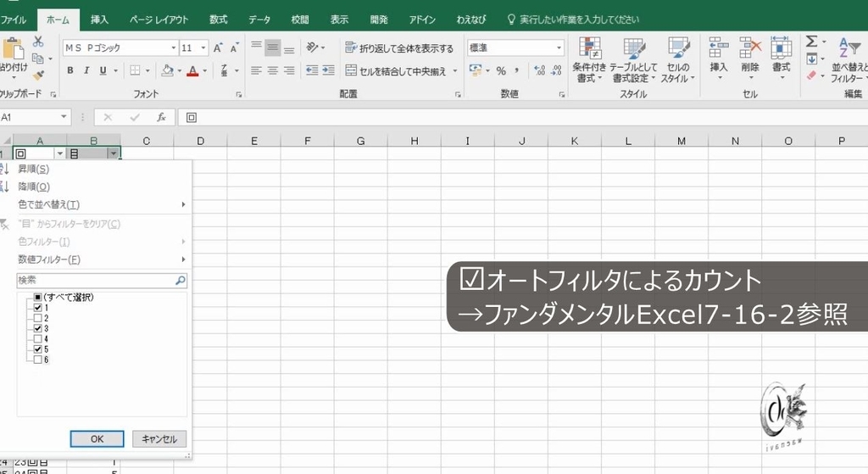868x474 pixels.
Task: Increase decimal places
Action: click(540, 70)
